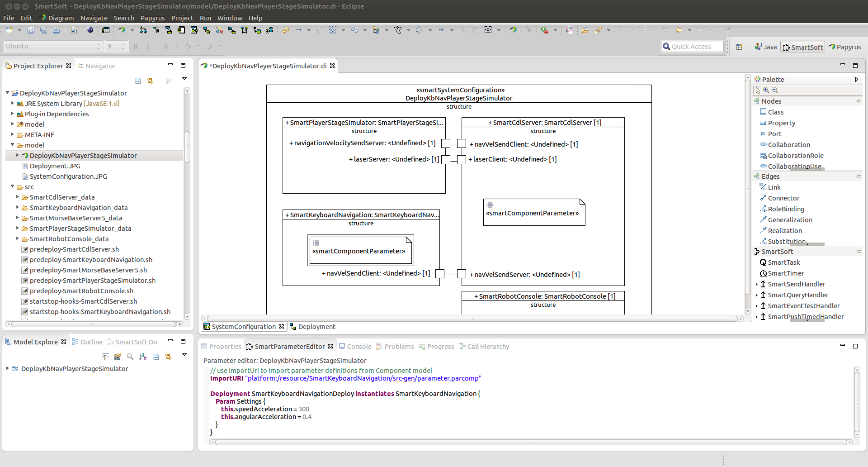Expand the META-INF folder

pos(12,134)
